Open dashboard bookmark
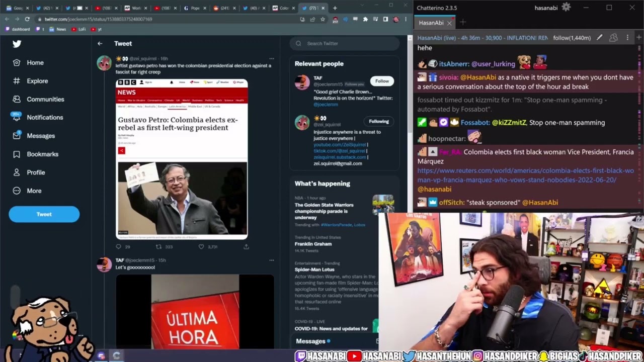Viewport: 644px width, 362px height. point(18,29)
